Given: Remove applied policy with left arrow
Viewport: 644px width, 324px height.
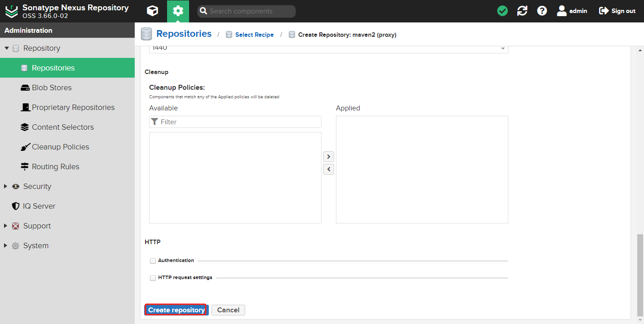Looking at the screenshot, I should click(x=329, y=169).
